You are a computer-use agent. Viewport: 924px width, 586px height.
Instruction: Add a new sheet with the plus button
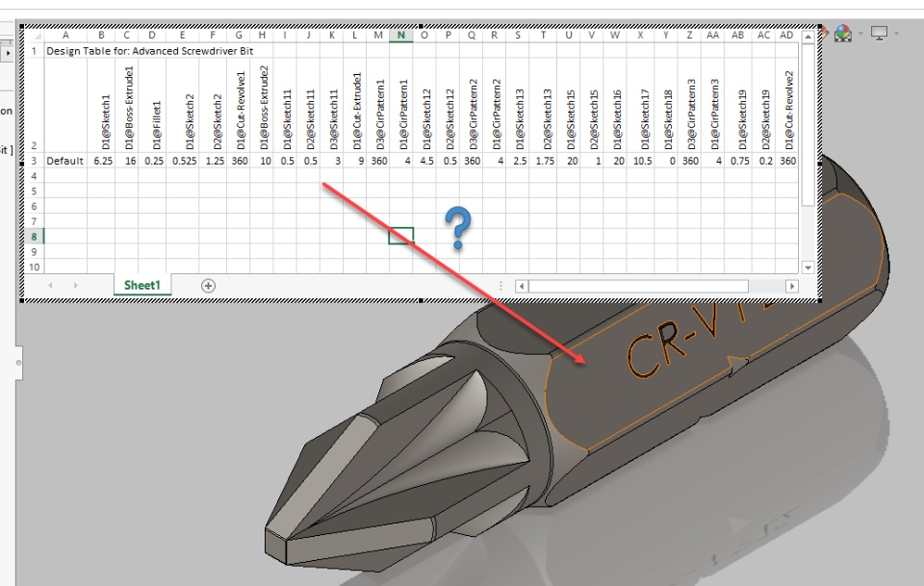(x=208, y=286)
